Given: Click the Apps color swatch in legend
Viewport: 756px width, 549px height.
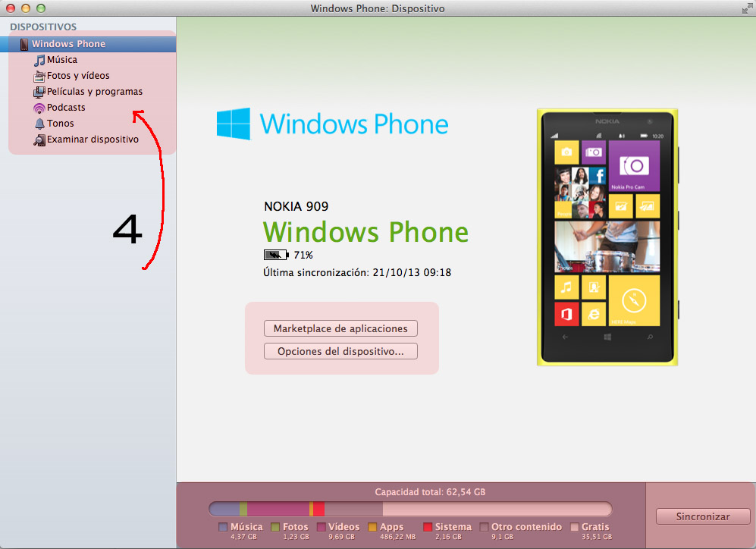Looking at the screenshot, I should pyautogui.click(x=372, y=527).
